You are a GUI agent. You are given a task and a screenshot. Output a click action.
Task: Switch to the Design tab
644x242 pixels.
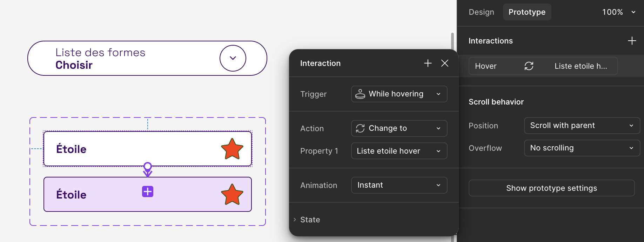point(481,12)
